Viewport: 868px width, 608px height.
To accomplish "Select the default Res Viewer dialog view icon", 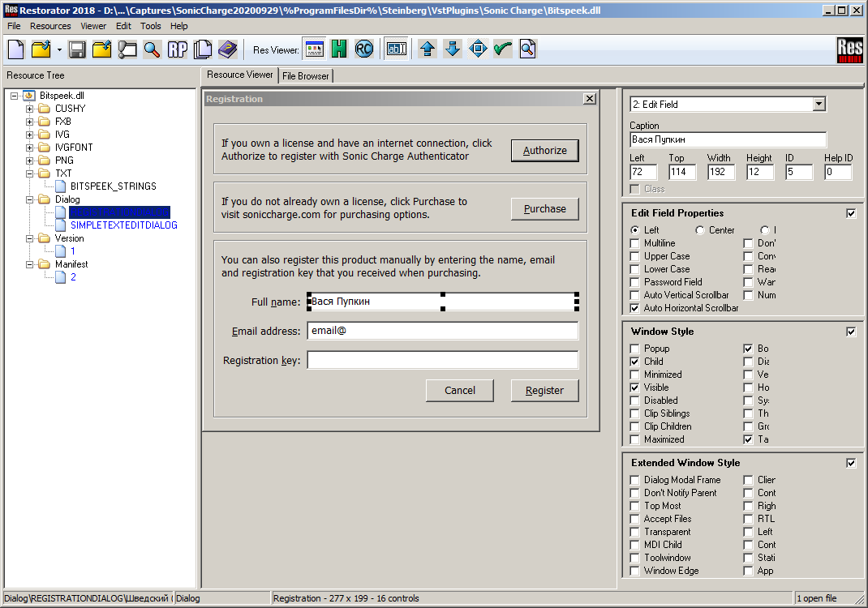I will point(315,49).
